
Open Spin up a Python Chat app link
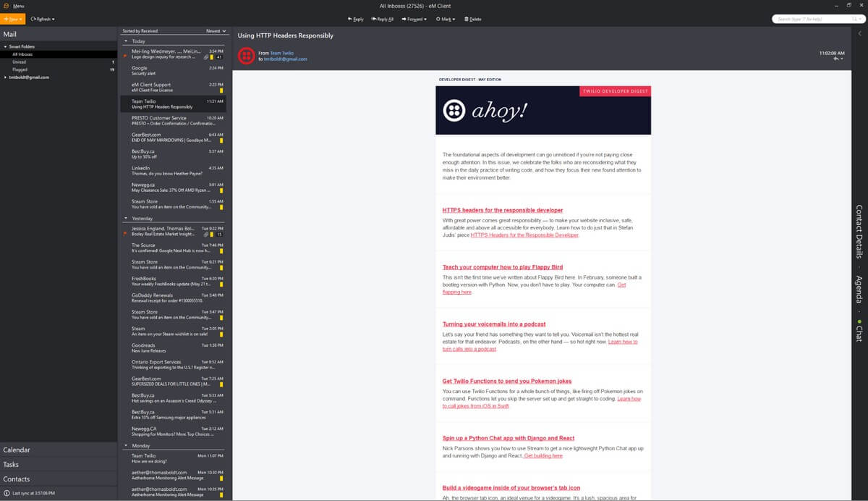click(x=509, y=438)
